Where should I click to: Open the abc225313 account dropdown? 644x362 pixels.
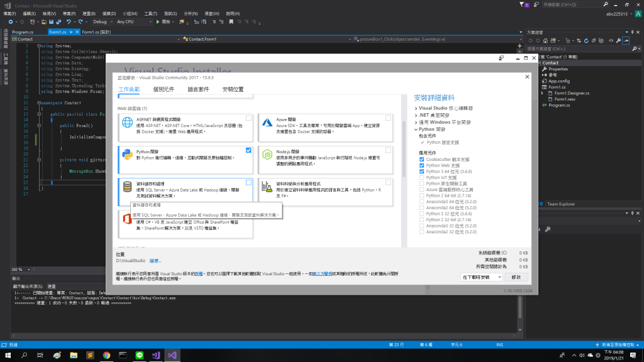pyautogui.click(x=620, y=14)
